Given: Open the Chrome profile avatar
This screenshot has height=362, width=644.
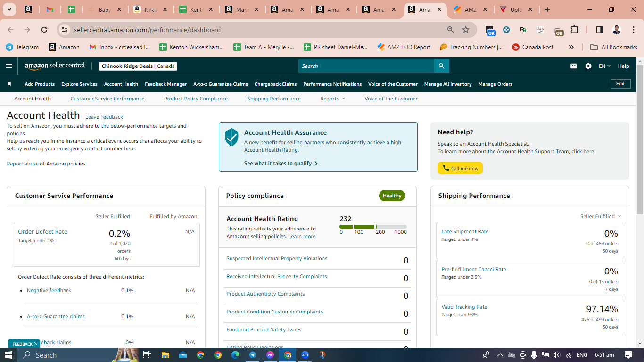Looking at the screenshot, I should [616, 30].
